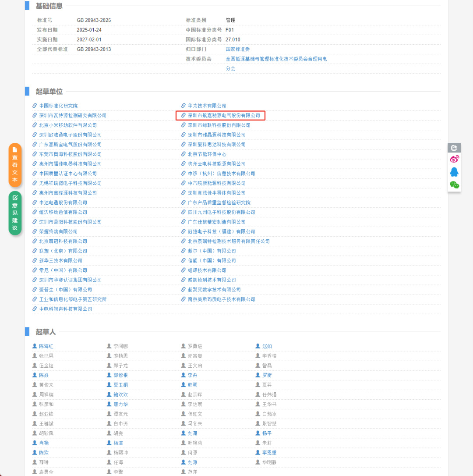
Task: Click the gray share arrow icon
Action: pyautogui.click(x=454, y=148)
